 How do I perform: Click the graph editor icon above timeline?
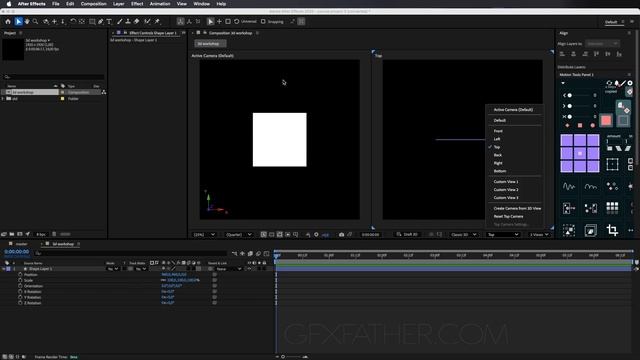coord(267,253)
